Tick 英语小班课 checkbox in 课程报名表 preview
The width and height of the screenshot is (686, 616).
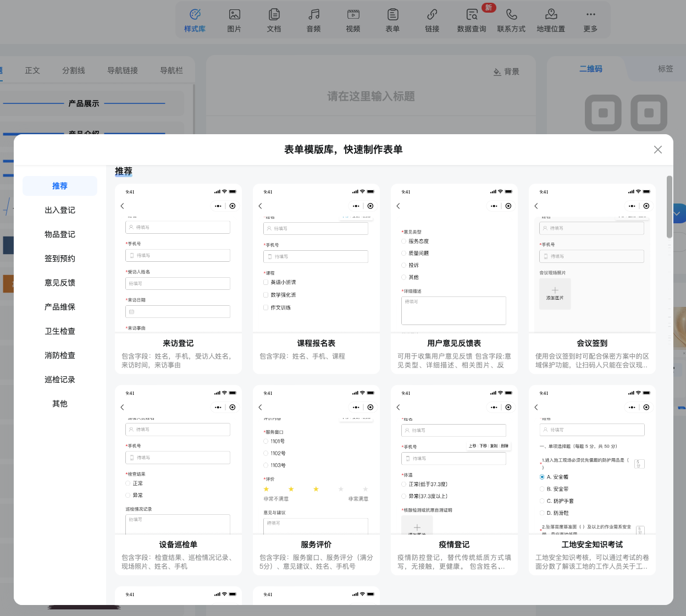265,282
